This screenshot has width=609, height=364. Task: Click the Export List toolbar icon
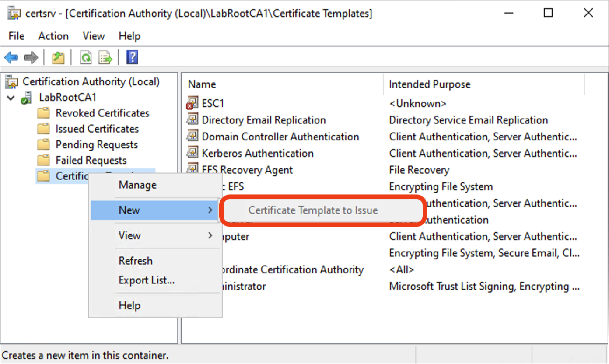click(x=105, y=57)
